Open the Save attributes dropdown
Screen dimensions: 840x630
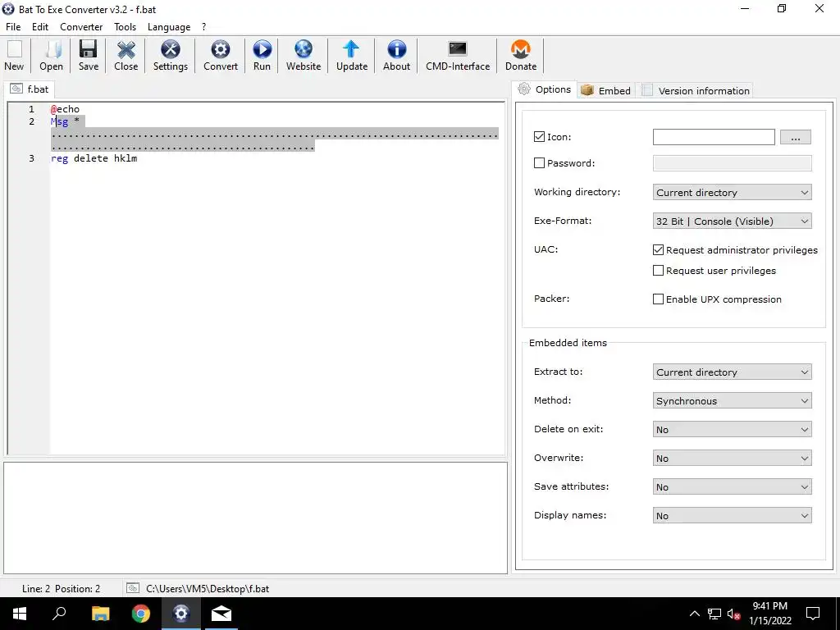tap(732, 487)
